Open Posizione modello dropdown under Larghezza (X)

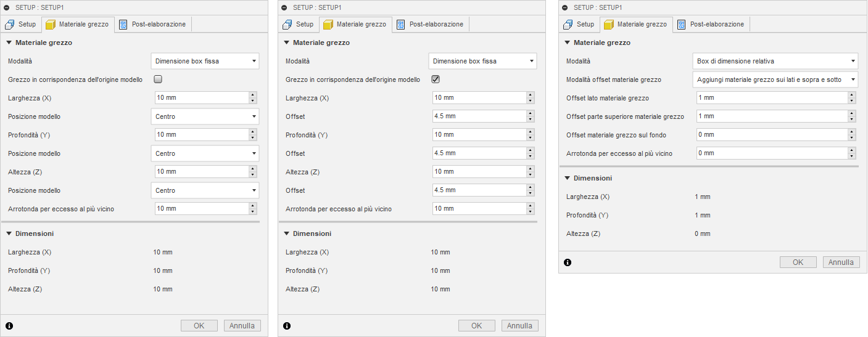[205, 116]
